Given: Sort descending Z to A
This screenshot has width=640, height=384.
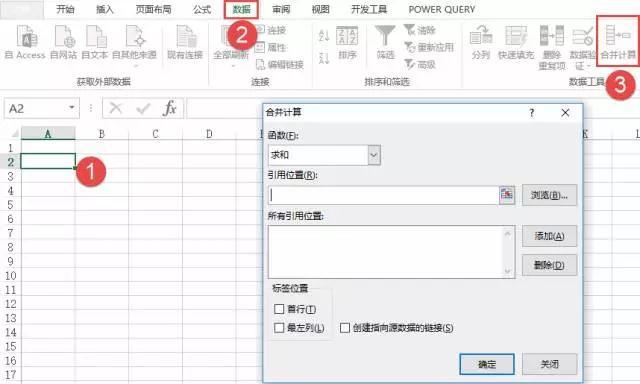Looking at the screenshot, I should (324, 58).
